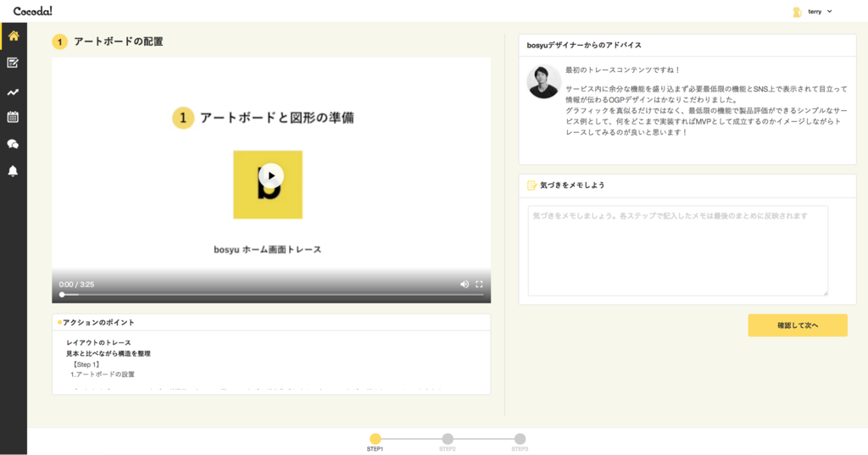Screen dimensions: 868x455
Task: Click the 1.アートボードの設置 text
Action: click(x=103, y=375)
